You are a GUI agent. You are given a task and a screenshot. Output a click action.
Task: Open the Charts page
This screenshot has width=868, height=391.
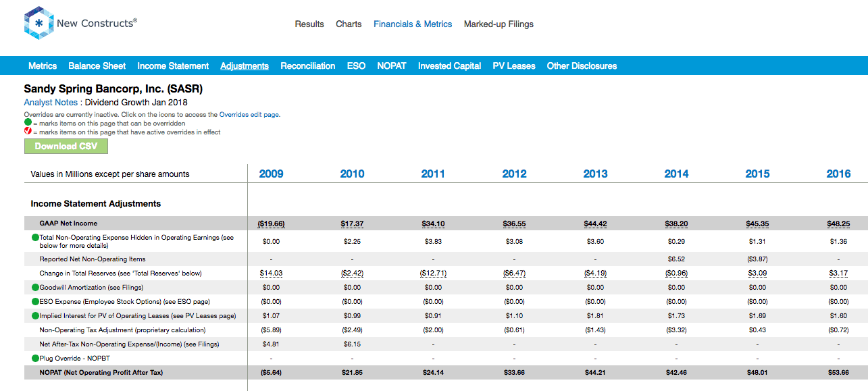click(x=349, y=24)
